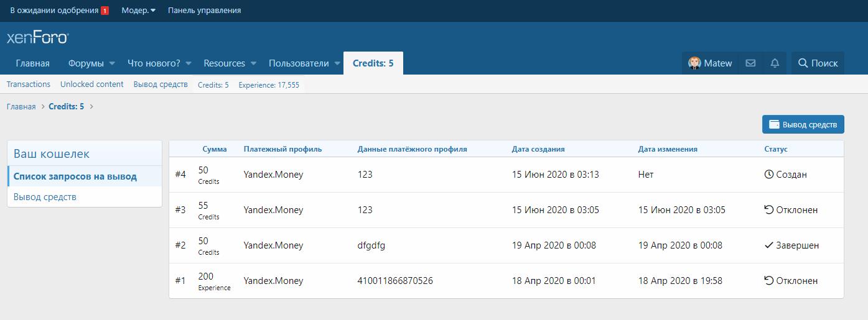Click the XenForo logo

pos(37,37)
